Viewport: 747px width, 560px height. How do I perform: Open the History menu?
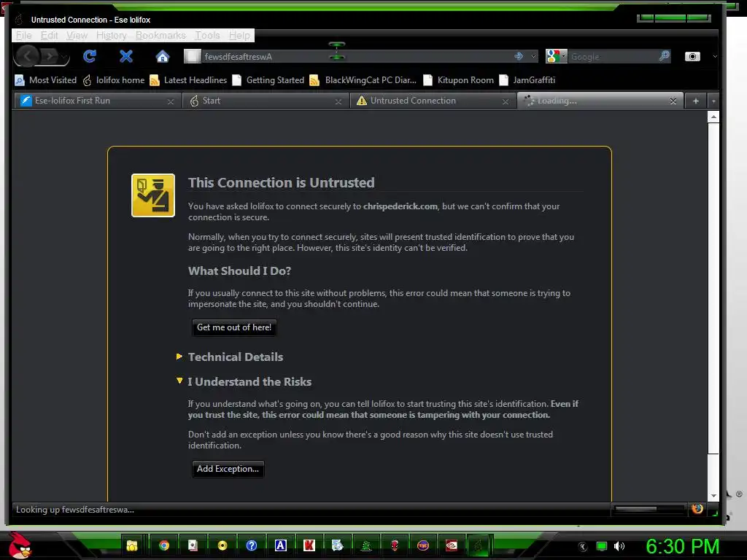111,35
